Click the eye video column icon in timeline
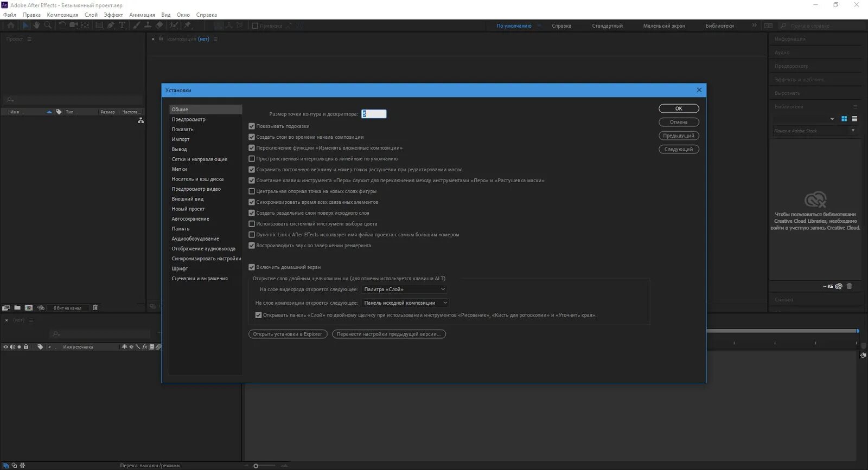Image resolution: width=868 pixels, height=470 pixels. (x=5, y=347)
